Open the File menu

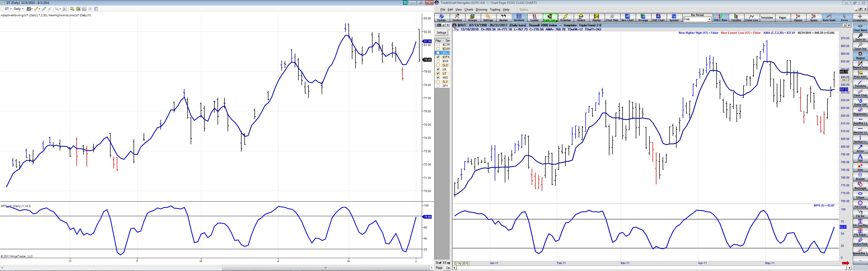tap(443, 10)
